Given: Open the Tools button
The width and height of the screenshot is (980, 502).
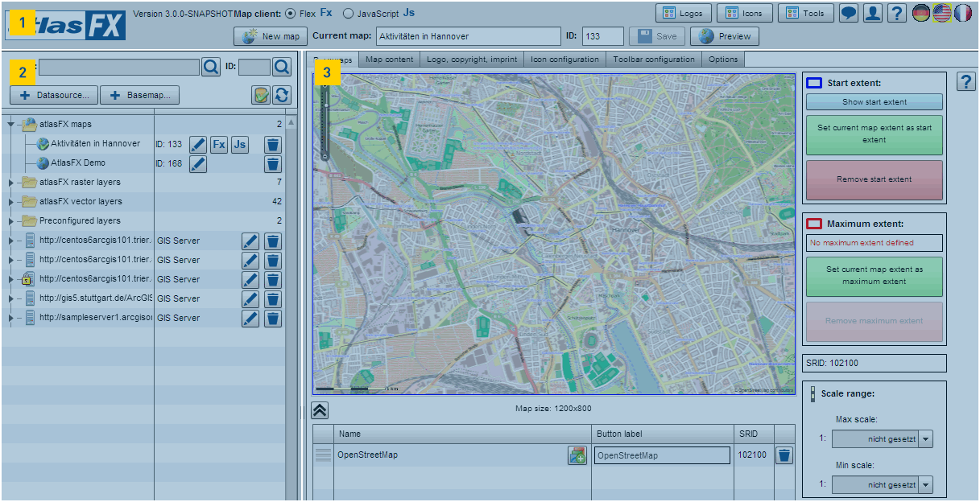Looking at the screenshot, I should 806,13.
